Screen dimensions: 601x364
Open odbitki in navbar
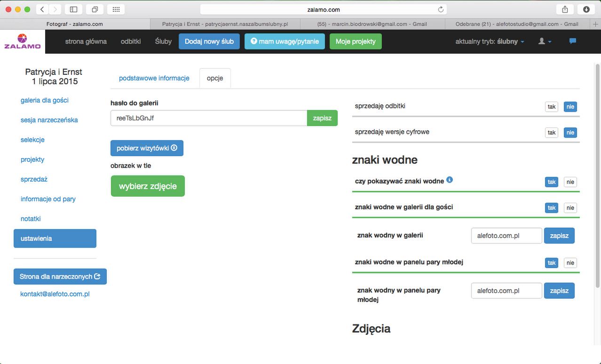pyautogui.click(x=131, y=41)
